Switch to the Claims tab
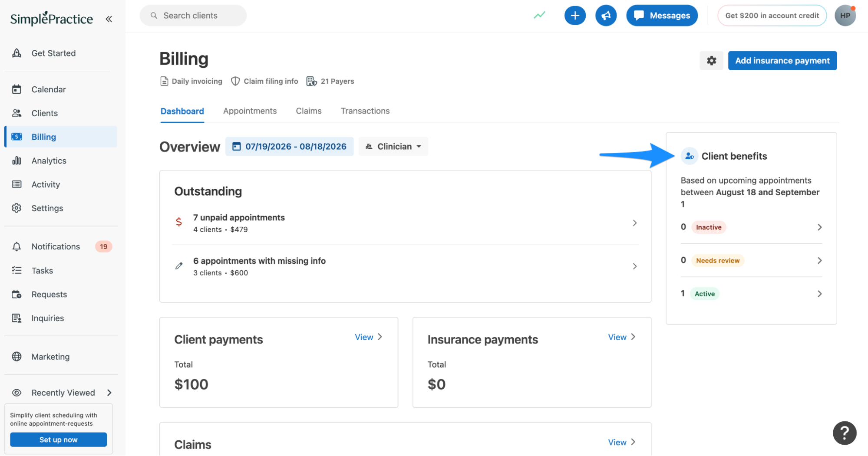 (308, 111)
